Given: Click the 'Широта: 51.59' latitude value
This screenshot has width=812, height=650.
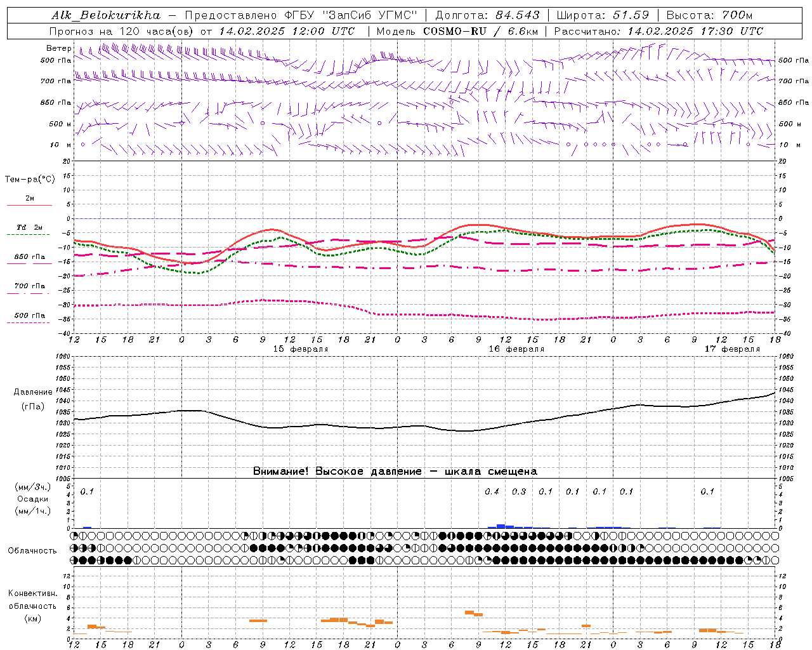Looking at the screenshot, I should click(603, 15).
